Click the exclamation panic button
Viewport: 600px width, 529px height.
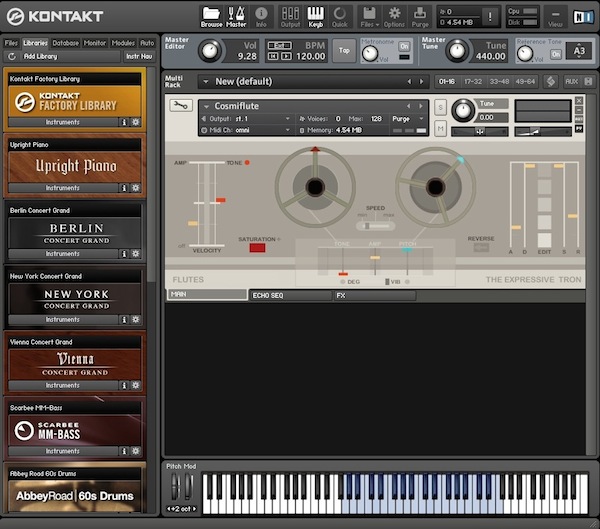(490, 16)
